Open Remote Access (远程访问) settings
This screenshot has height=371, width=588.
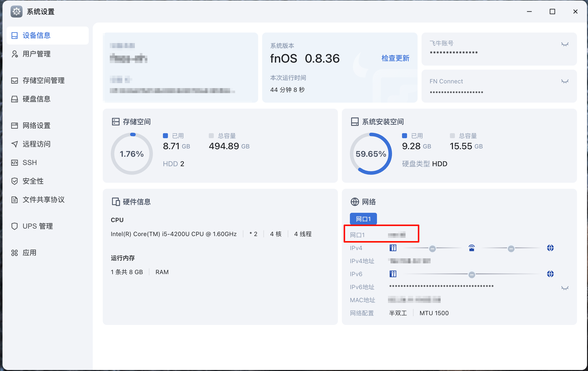point(36,144)
